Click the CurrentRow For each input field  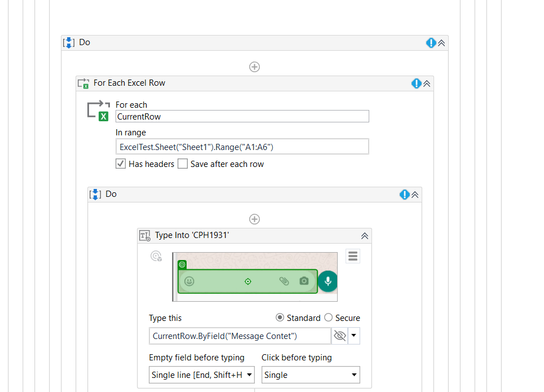[x=242, y=117]
